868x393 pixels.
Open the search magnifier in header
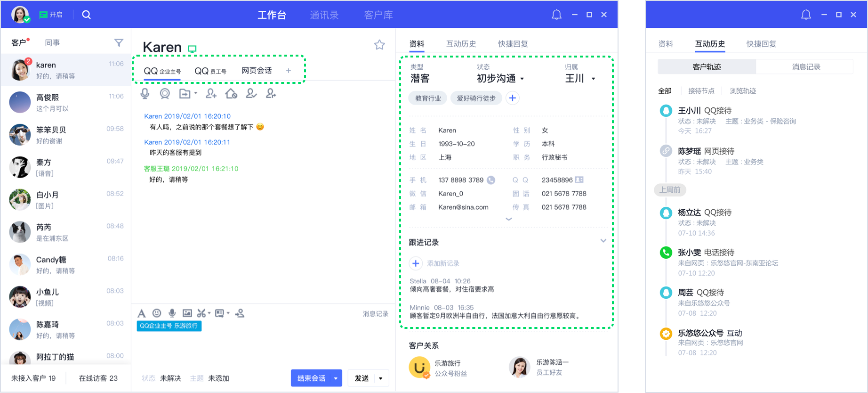(86, 15)
